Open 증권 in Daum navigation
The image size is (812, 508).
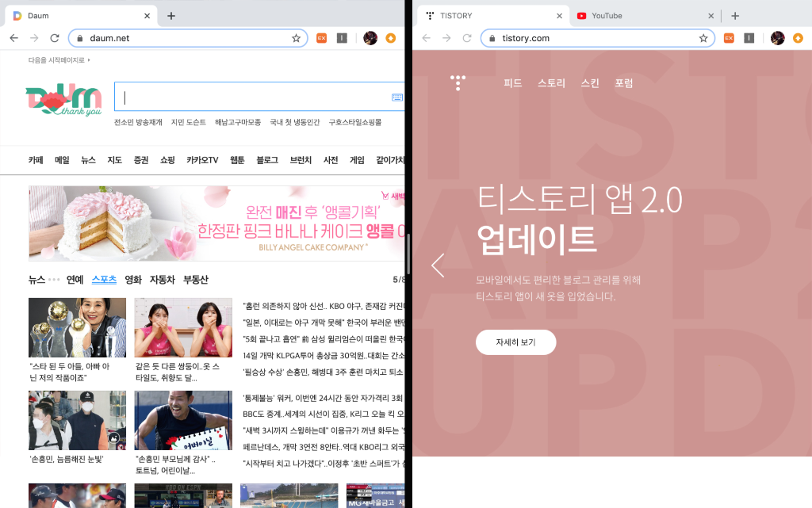141,160
